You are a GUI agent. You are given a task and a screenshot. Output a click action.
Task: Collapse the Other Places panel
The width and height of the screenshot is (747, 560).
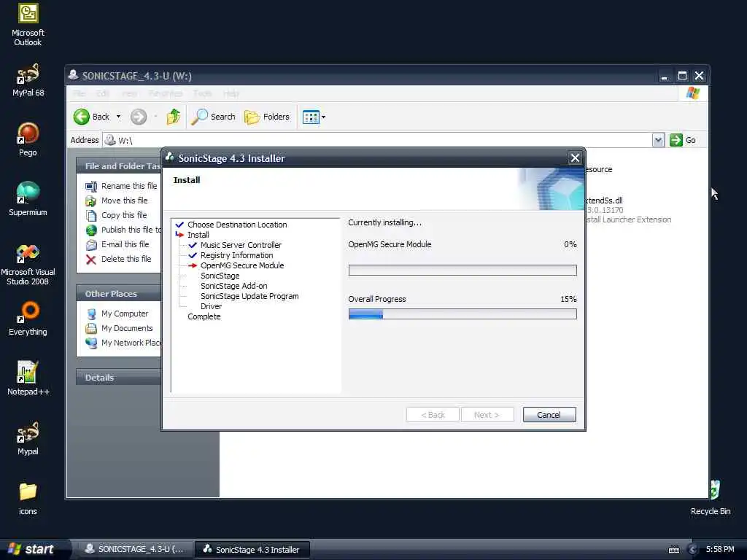119,294
